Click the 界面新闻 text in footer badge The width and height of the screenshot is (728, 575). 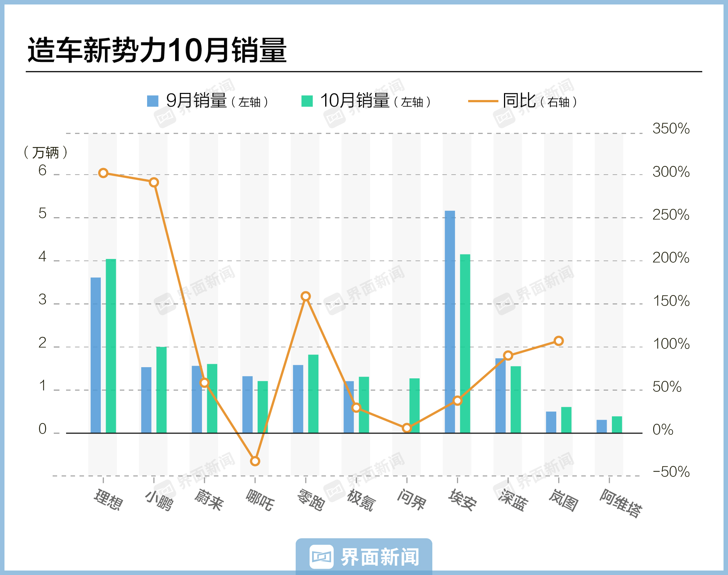380,557
